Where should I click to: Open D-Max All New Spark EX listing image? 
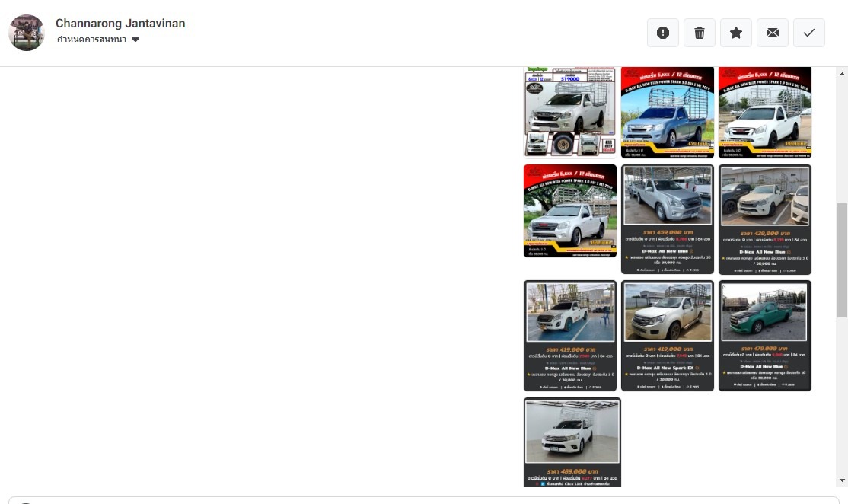(668, 335)
